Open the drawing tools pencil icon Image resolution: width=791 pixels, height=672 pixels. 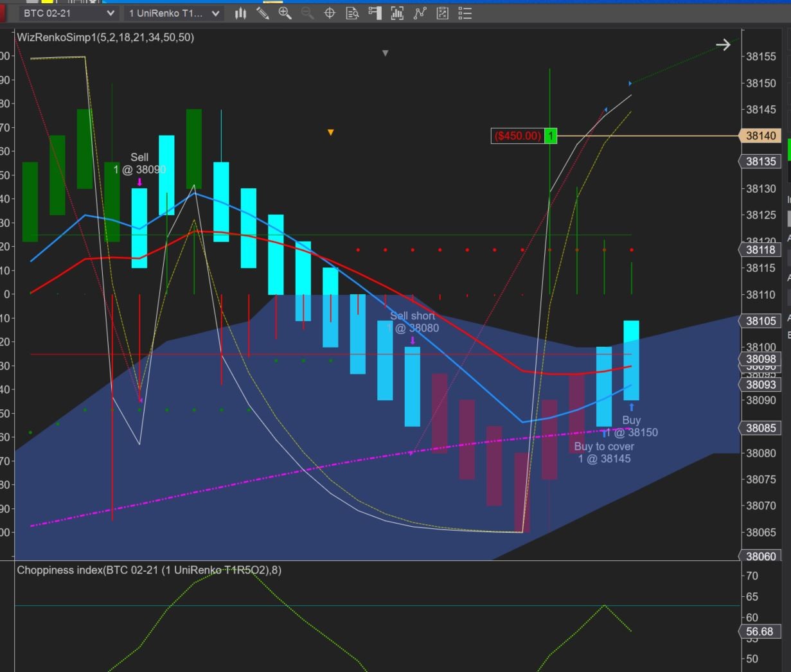[x=262, y=13]
